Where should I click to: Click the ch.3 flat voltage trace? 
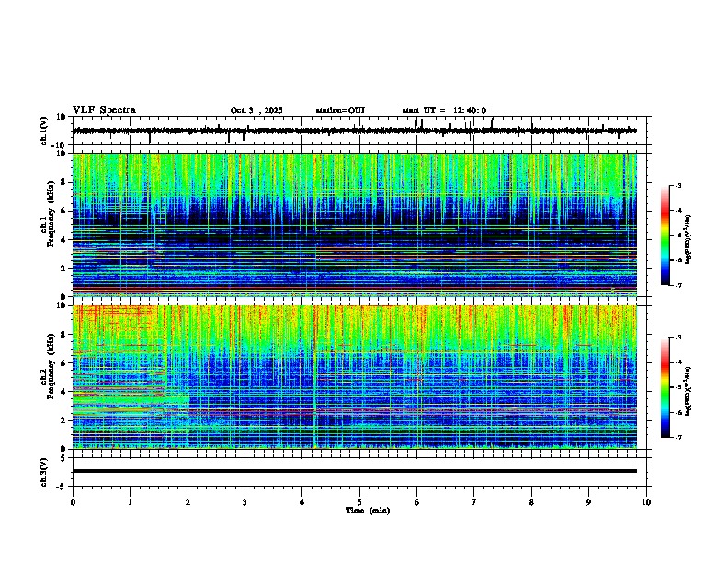355,471
